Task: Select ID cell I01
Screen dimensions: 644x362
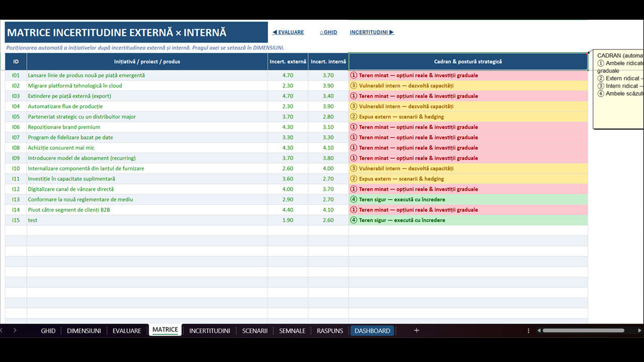Action: [x=16, y=75]
